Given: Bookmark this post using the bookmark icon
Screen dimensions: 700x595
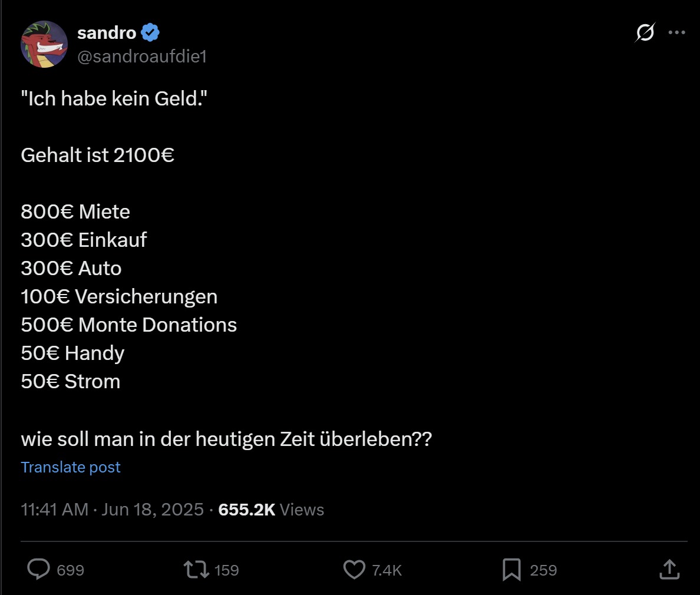Looking at the screenshot, I should (511, 569).
